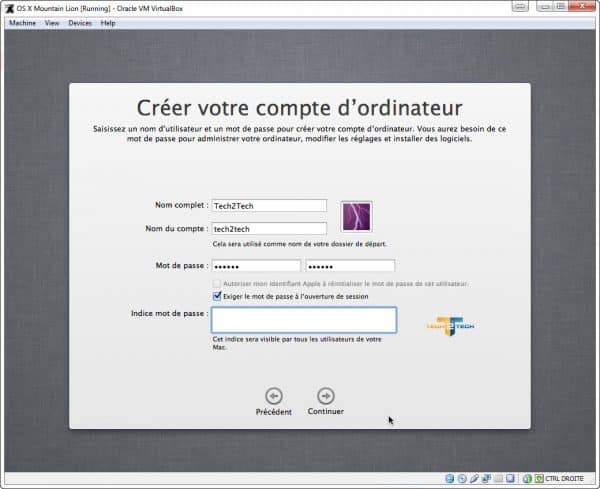600x489 pixels.
Task: Focus the first 'Mot de passe' field
Action: pos(256,266)
